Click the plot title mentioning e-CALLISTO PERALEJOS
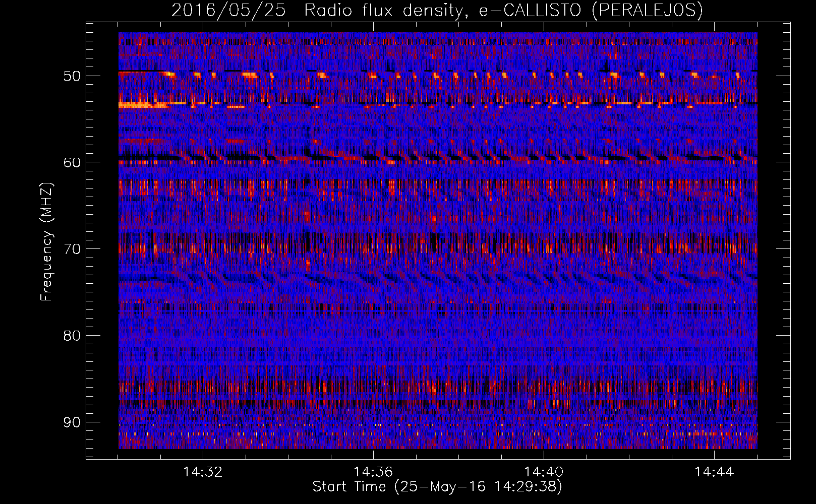 click(437, 11)
